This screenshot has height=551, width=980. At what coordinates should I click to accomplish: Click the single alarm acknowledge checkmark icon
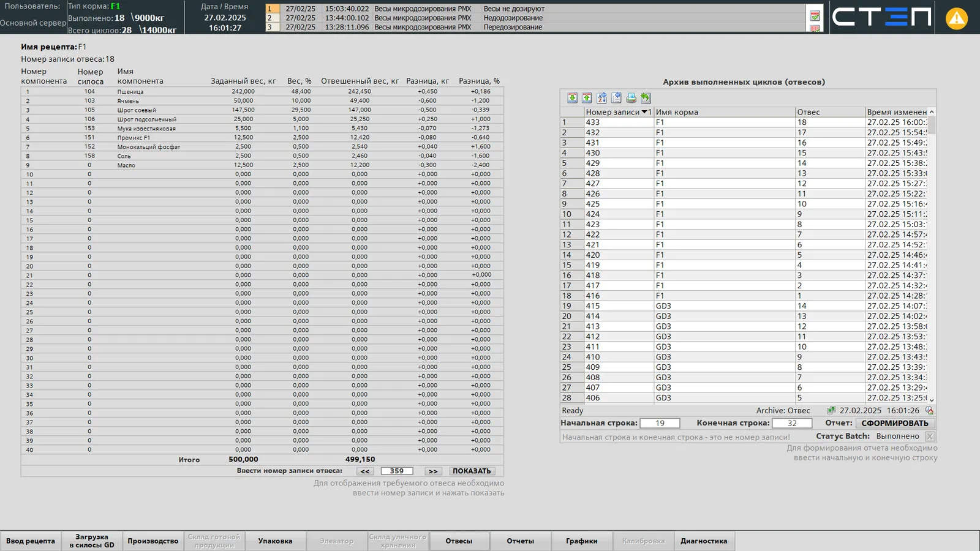[x=815, y=16]
